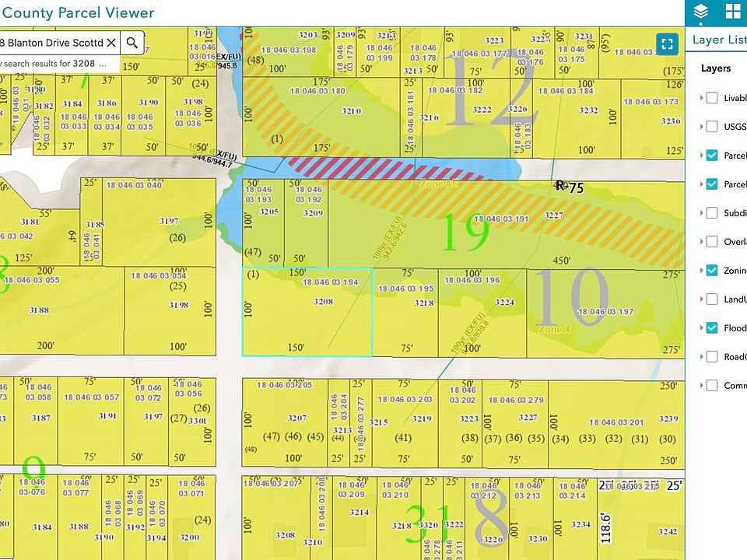Viewport: 747px width, 560px height.
Task: Enable the USGS layer checkbox
Action: coord(712,127)
